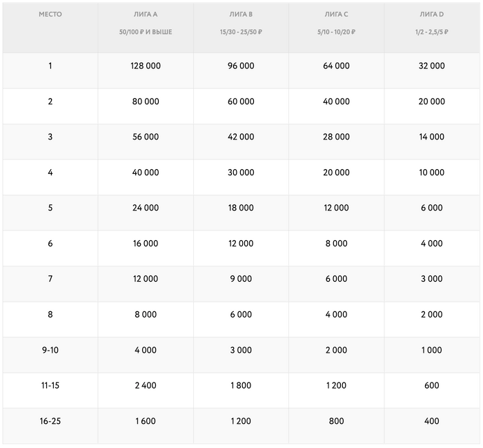
Task: Click the 600 prize cell in Лига D
Action: (x=432, y=386)
